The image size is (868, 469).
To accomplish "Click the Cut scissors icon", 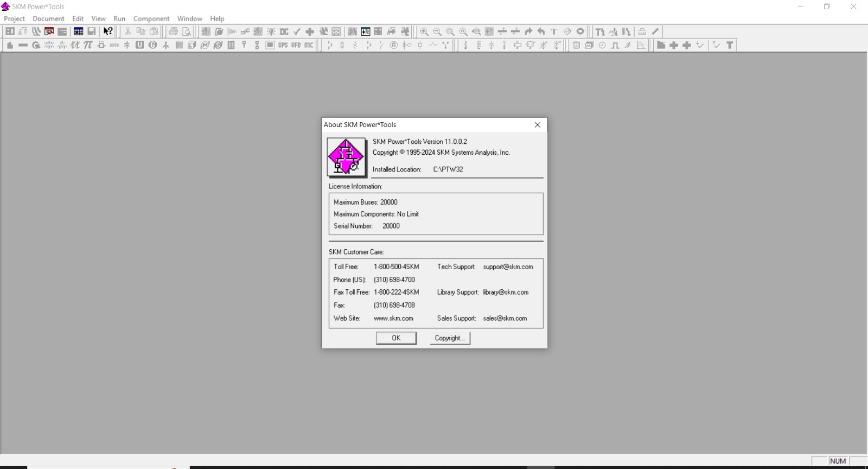I will pos(127,31).
